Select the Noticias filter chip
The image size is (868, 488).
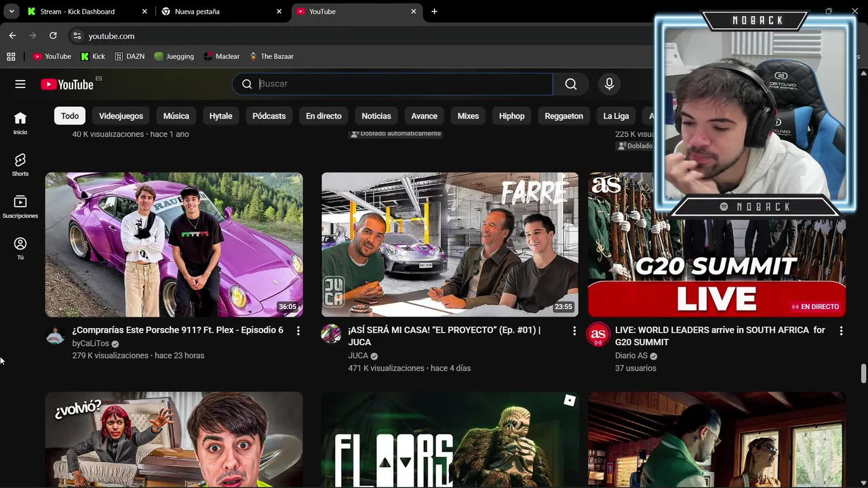(x=376, y=116)
